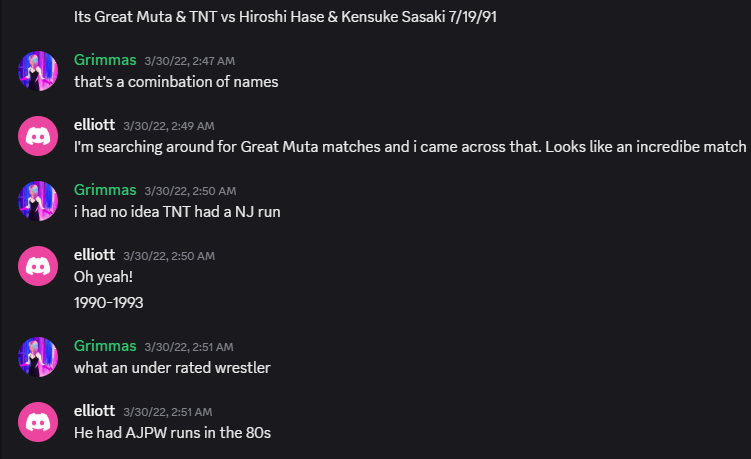
Task: Open Grimmas's avatar next to the 2:50 AM message
Action: [x=38, y=201]
